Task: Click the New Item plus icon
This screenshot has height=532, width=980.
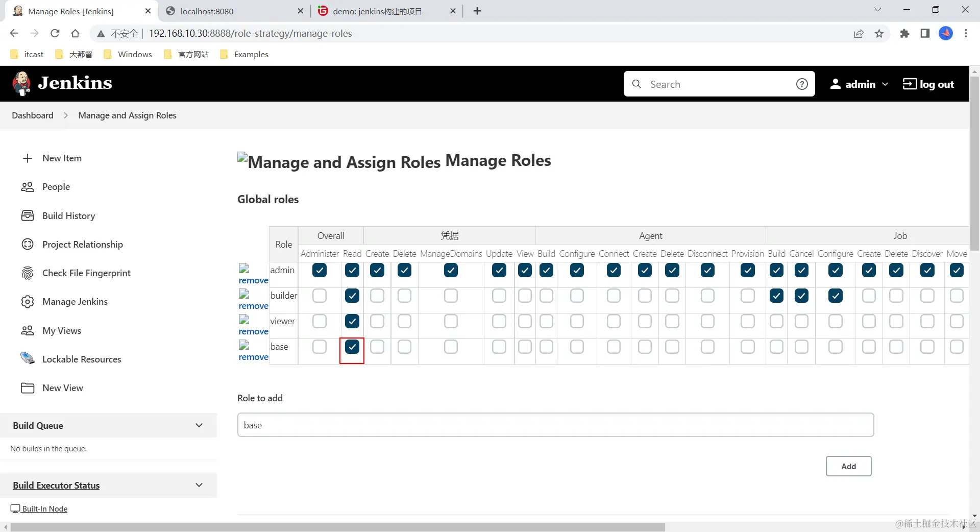Action: click(x=28, y=158)
